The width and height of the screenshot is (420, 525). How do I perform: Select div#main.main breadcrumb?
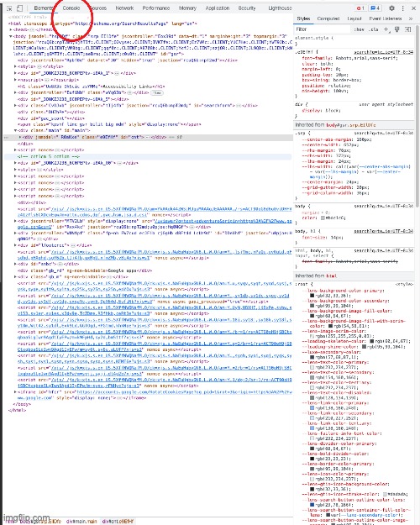coord(81,522)
